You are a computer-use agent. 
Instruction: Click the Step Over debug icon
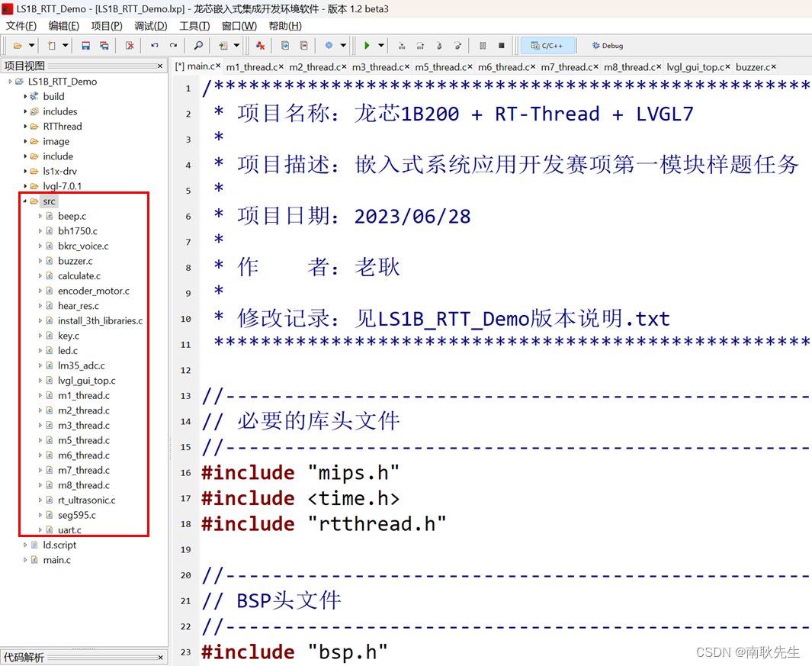click(420, 46)
